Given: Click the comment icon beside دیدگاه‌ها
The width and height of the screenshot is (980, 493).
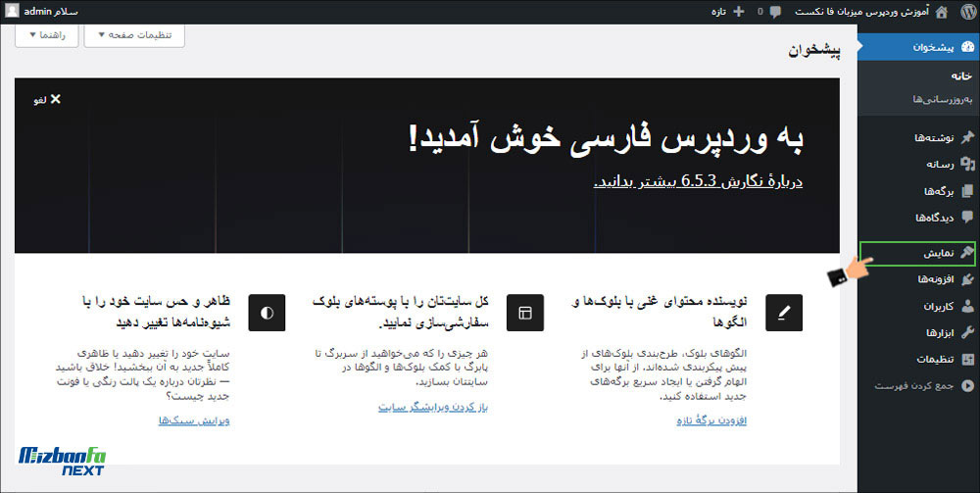Looking at the screenshot, I should click(967, 218).
